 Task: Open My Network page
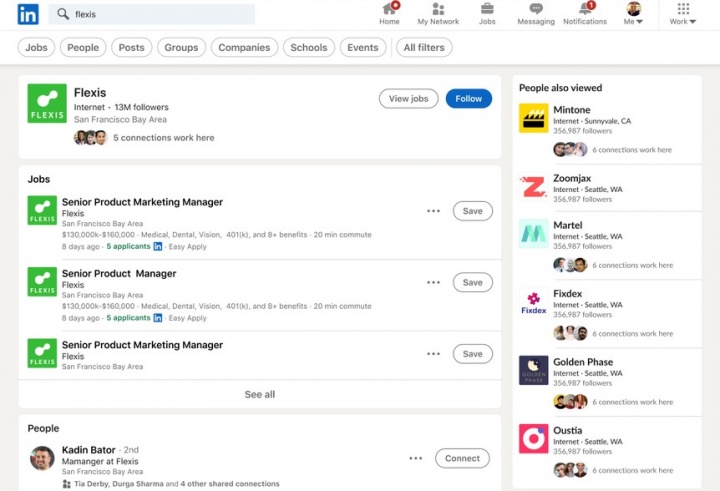pyautogui.click(x=438, y=13)
